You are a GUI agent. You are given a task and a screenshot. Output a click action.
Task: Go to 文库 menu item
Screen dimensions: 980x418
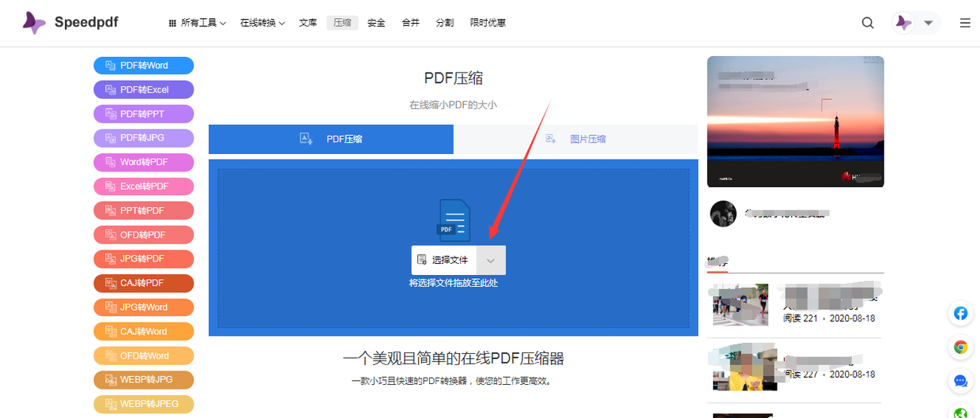[308, 23]
